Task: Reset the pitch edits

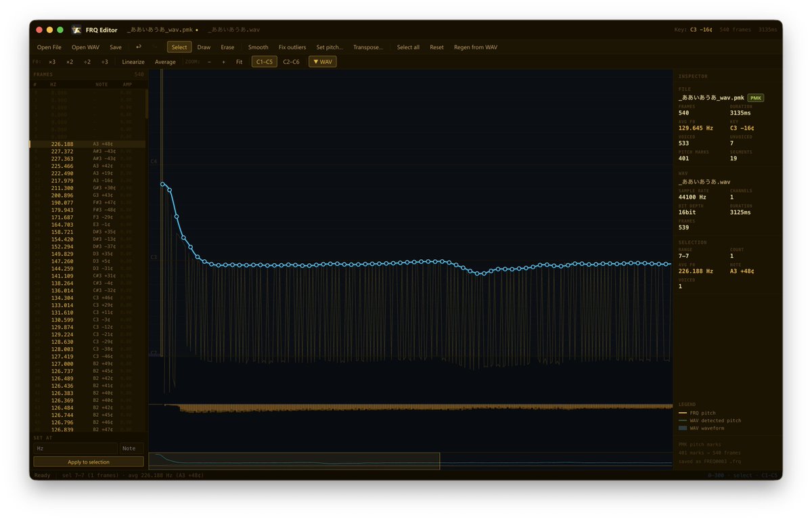Action: (x=437, y=47)
